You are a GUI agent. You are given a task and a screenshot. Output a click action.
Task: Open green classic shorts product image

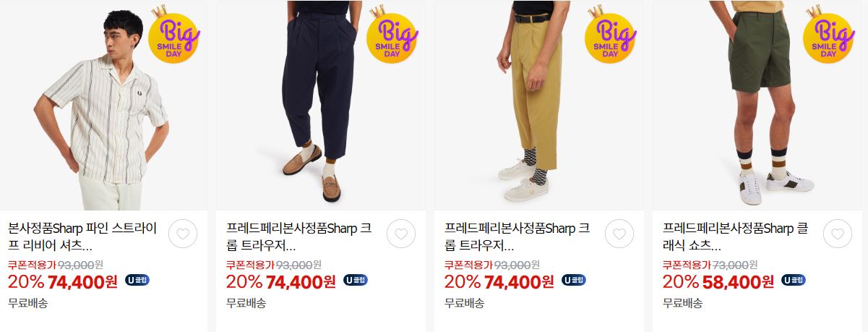[x=757, y=106]
